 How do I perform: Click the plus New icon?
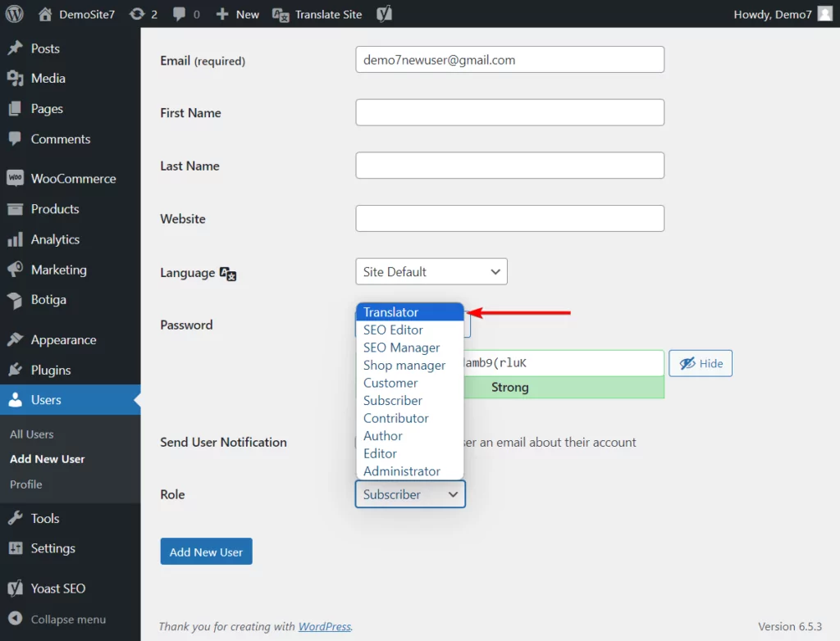pyautogui.click(x=222, y=14)
